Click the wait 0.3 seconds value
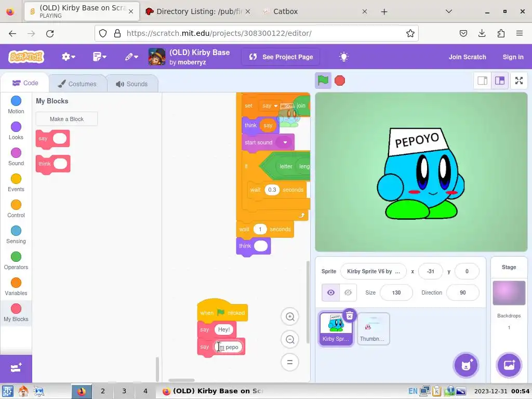 click(x=272, y=190)
